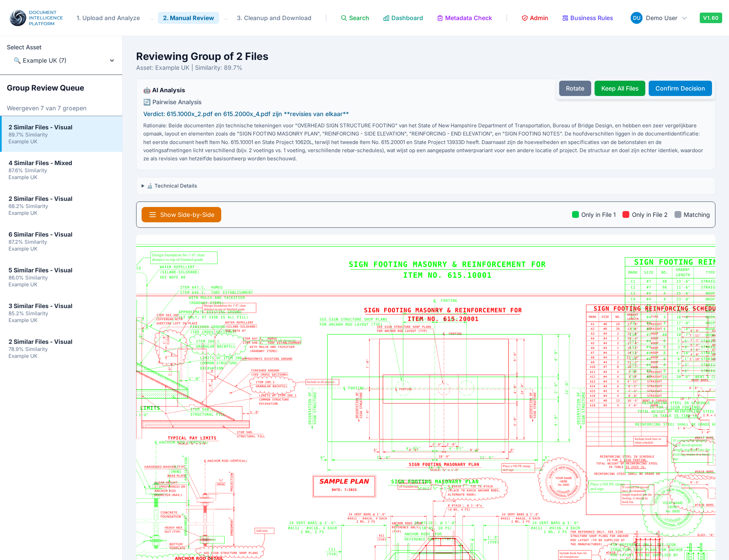This screenshot has width=729, height=560.
Task: Click the Search magnifier icon
Action: coord(344,18)
